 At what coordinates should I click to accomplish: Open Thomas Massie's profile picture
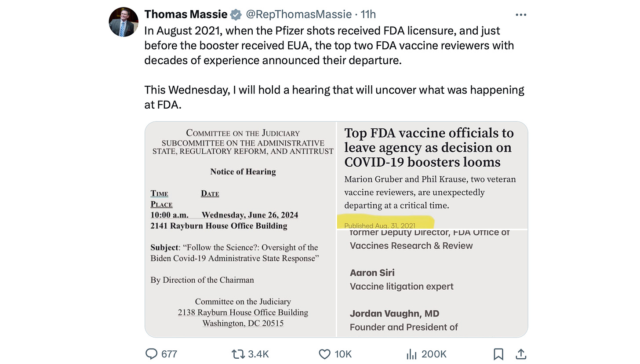(124, 22)
